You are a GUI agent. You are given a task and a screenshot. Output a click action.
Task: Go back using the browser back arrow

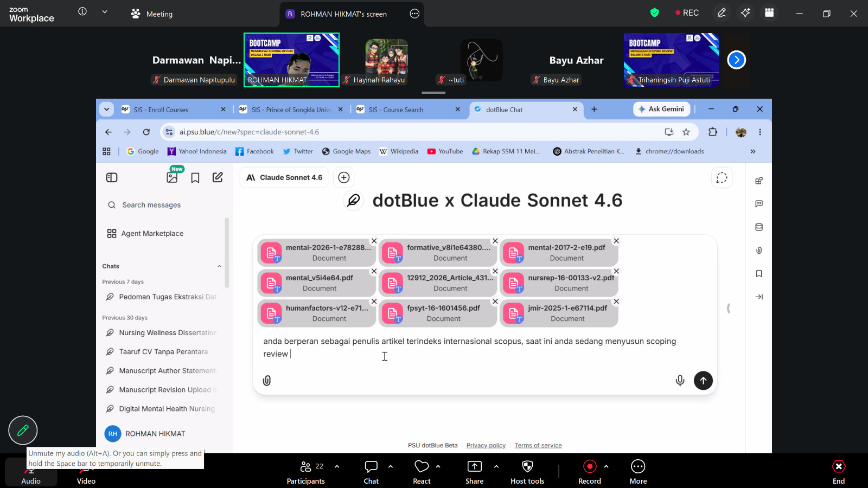tap(108, 132)
